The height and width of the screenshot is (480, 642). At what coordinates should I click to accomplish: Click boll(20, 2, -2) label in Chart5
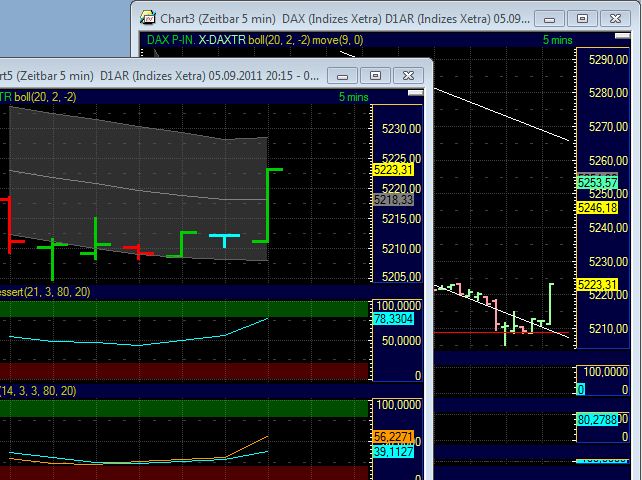pyautogui.click(x=45, y=97)
